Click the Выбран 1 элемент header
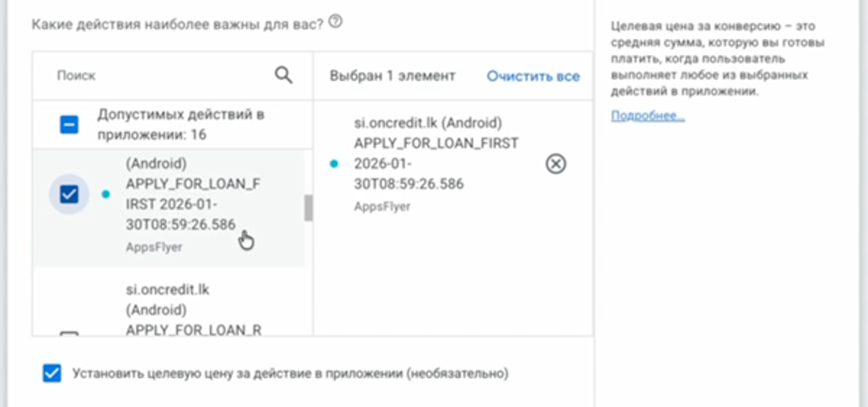This screenshot has height=407, width=868. point(392,76)
